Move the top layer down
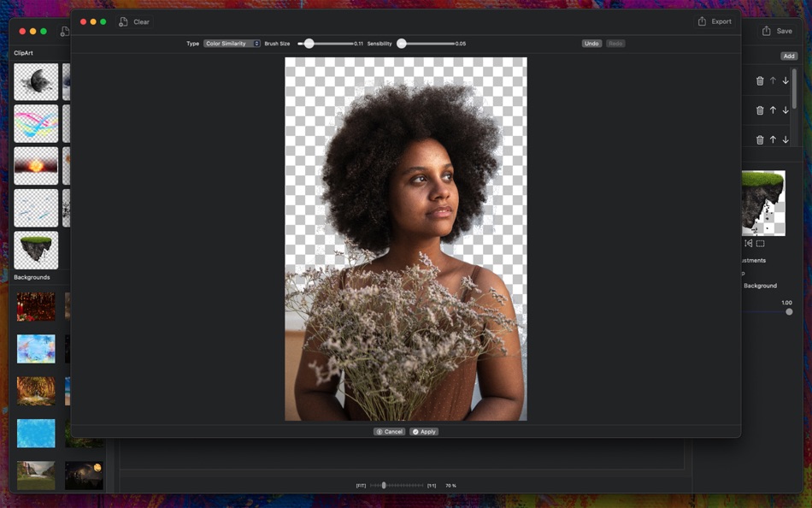This screenshot has height=508, width=812. point(786,81)
